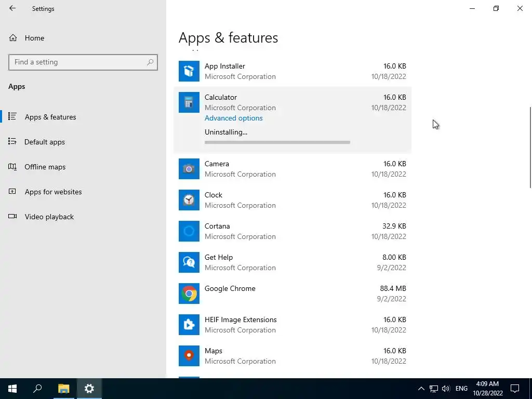This screenshot has width=532, height=399.
Task: Open Offline maps settings page
Action: pyautogui.click(x=83, y=167)
